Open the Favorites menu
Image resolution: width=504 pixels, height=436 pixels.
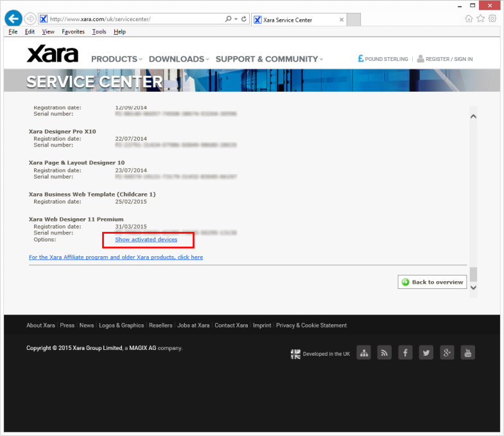click(73, 31)
